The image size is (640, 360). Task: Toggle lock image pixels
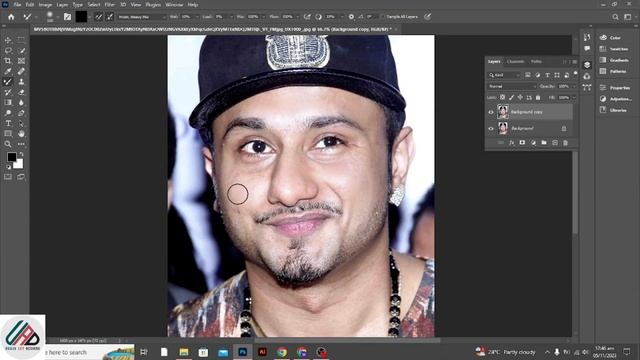tap(511, 97)
